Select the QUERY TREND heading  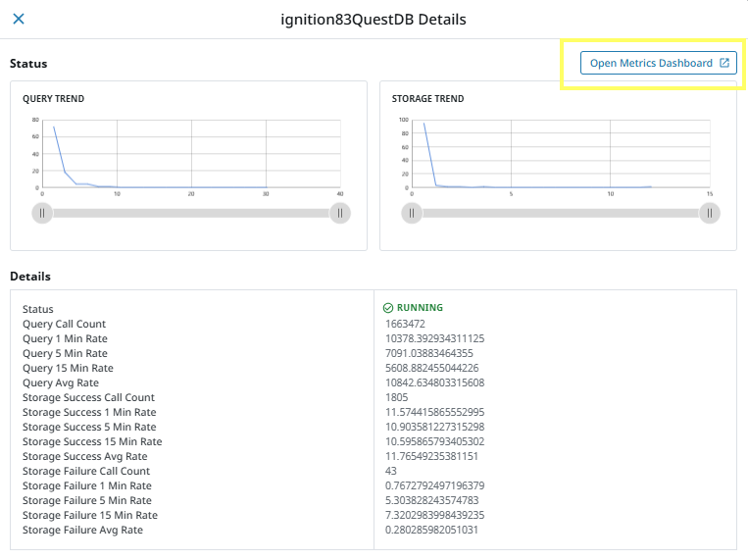[53, 99]
